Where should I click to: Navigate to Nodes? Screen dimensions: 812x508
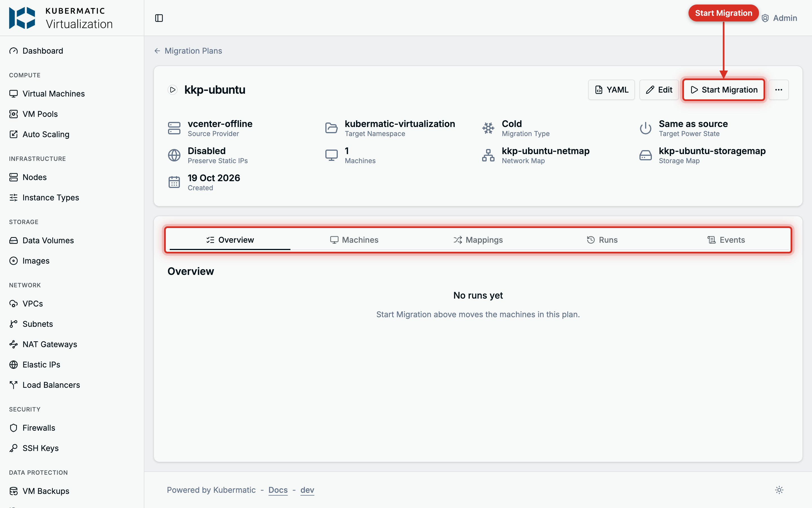tap(28, 178)
